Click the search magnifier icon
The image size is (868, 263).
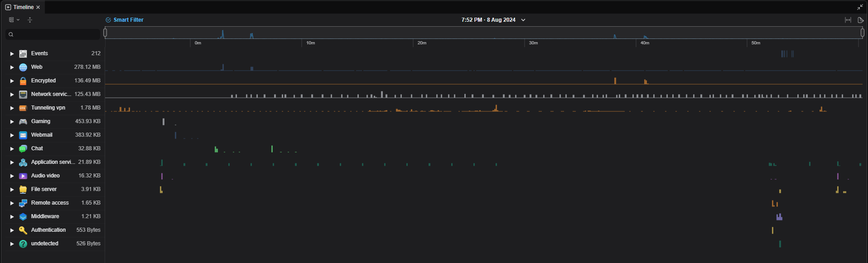coord(11,34)
